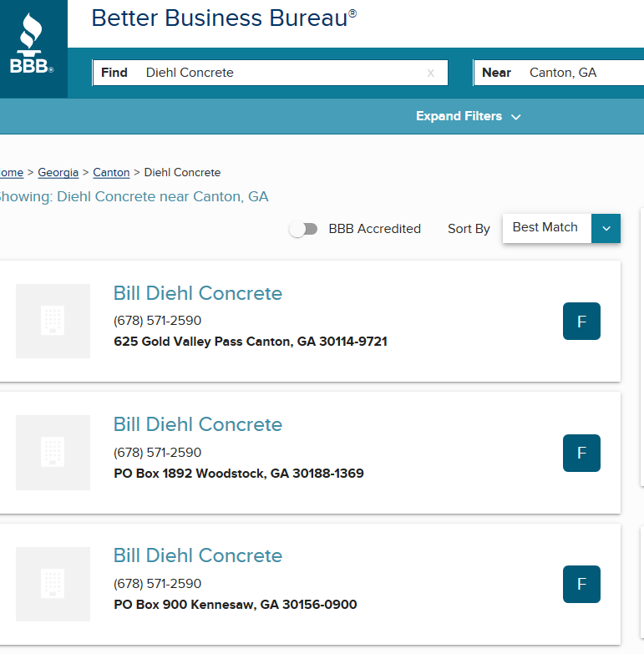Open Bill Diehl Concrete listing in Kennesaw
This screenshot has height=654, width=644.
tap(198, 555)
